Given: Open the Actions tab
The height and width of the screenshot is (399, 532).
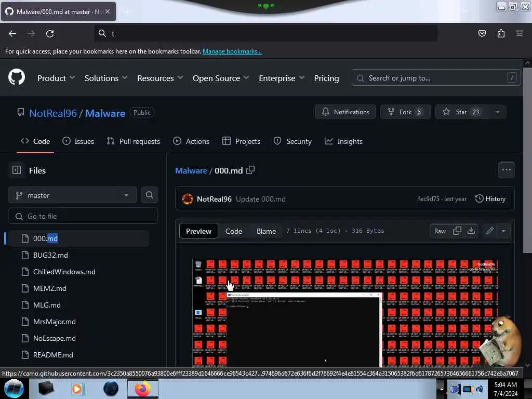Looking at the screenshot, I should coord(191,141).
